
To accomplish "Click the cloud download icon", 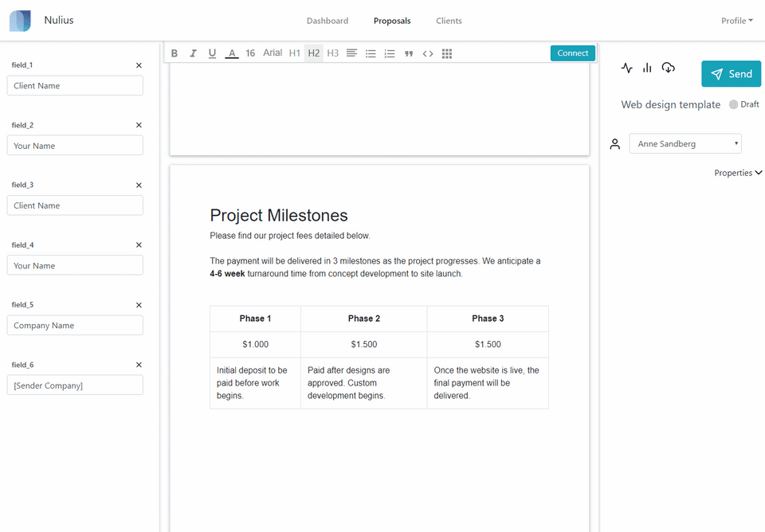I will pos(669,68).
